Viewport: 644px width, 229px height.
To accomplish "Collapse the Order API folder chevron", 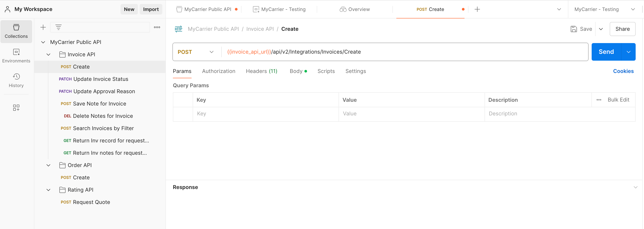I will (x=49, y=165).
